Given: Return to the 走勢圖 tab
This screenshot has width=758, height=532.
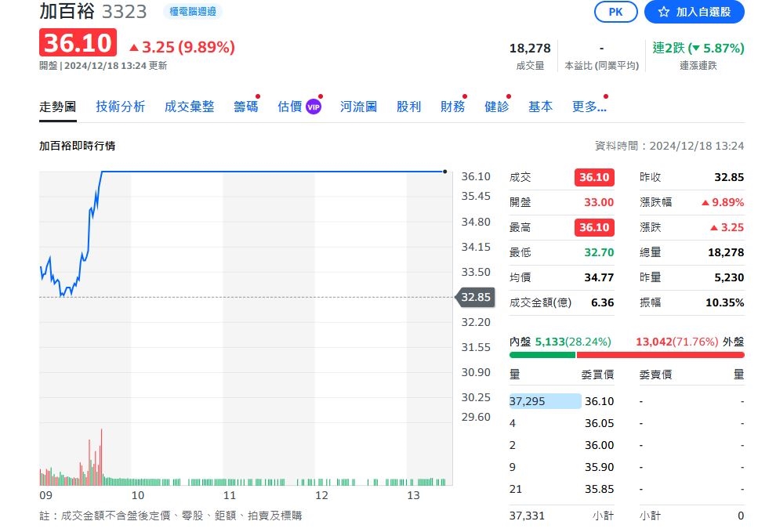Looking at the screenshot, I should [56, 106].
